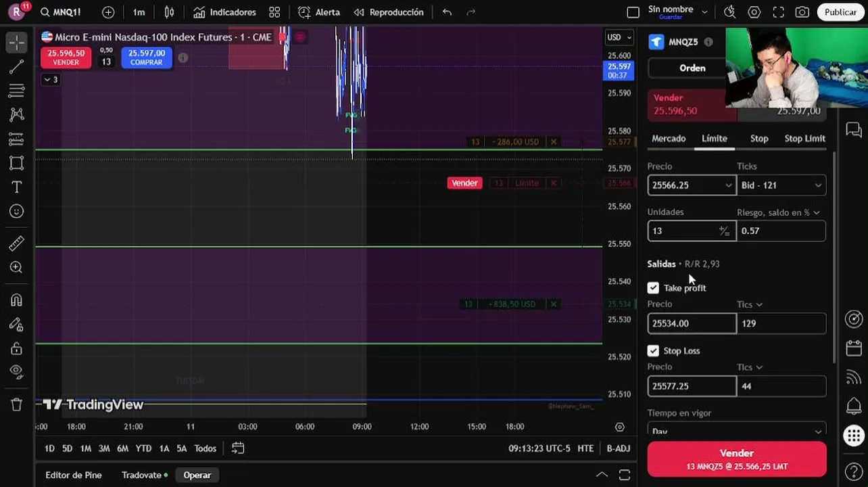Open the Tradovate broker tab
This screenshot has height=487, width=868.
(145, 475)
